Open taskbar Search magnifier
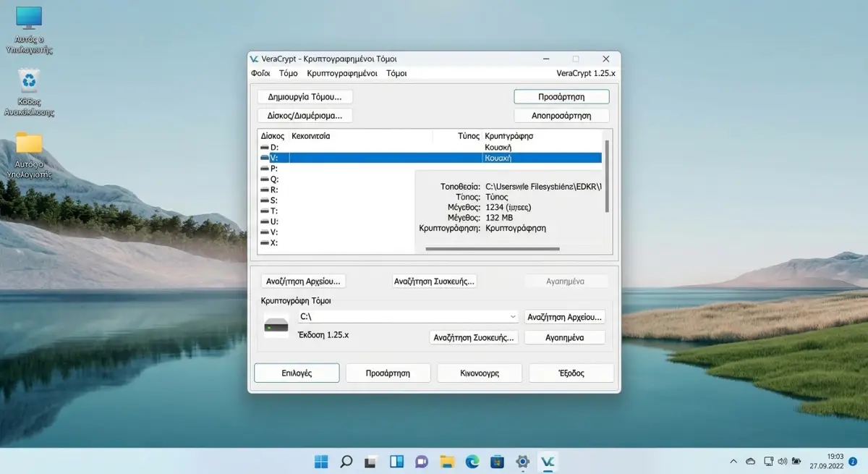The image size is (868, 474). (346, 461)
